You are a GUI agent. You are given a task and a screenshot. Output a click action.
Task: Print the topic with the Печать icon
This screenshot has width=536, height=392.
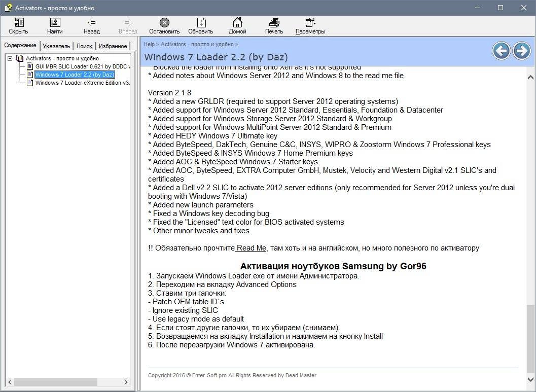(x=274, y=23)
